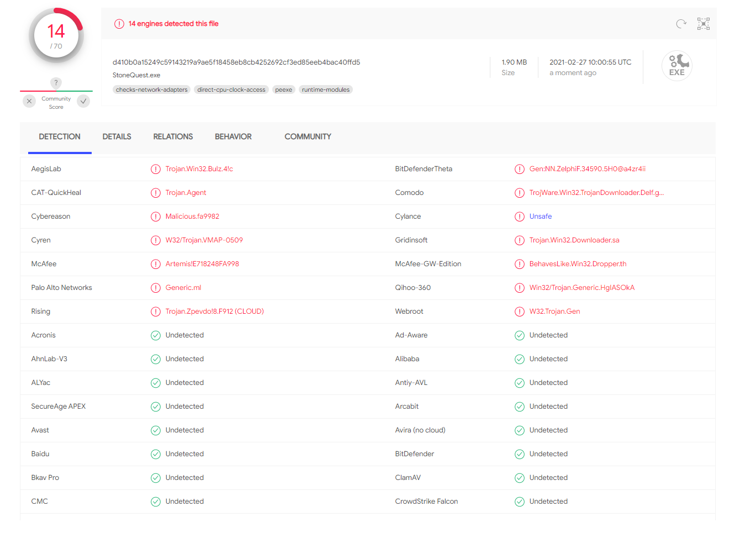Vote harmless with the community checkmark button

[x=83, y=101]
